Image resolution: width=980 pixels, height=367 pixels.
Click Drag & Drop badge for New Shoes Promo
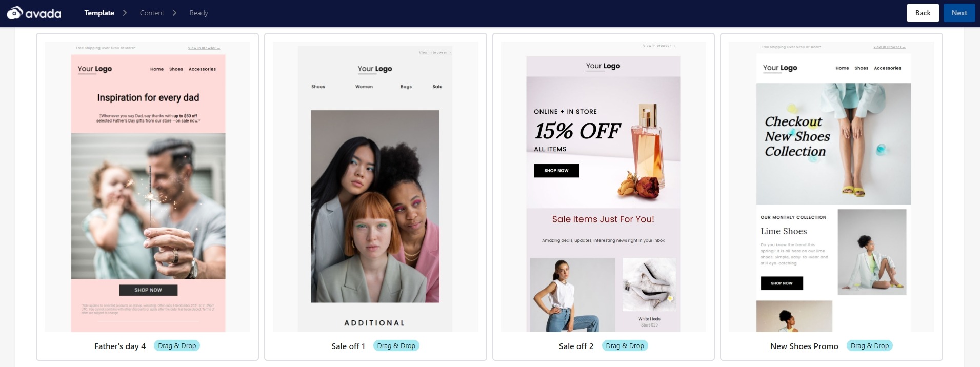coord(869,346)
